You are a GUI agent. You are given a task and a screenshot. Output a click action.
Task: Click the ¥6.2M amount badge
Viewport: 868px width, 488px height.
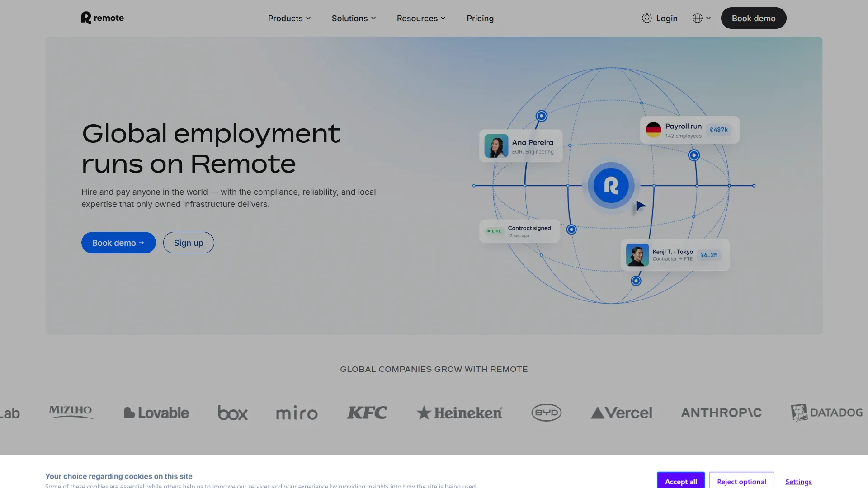point(709,255)
